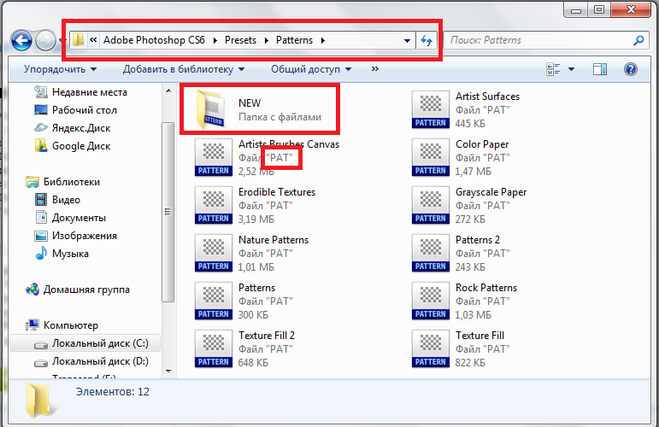
Task: Expand the arrow after Patterns breadcrumb
Action: pyautogui.click(x=323, y=40)
